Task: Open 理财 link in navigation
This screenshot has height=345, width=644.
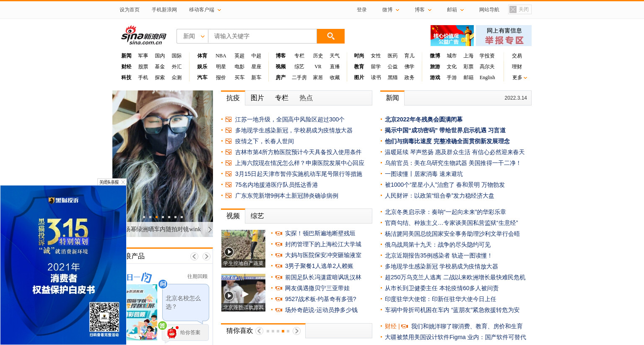Action: 517,67
